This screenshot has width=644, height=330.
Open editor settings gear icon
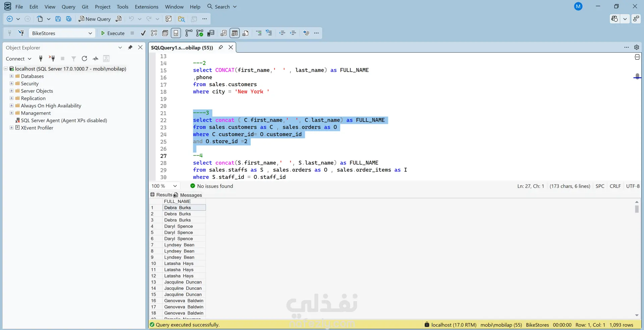pyautogui.click(x=637, y=47)
